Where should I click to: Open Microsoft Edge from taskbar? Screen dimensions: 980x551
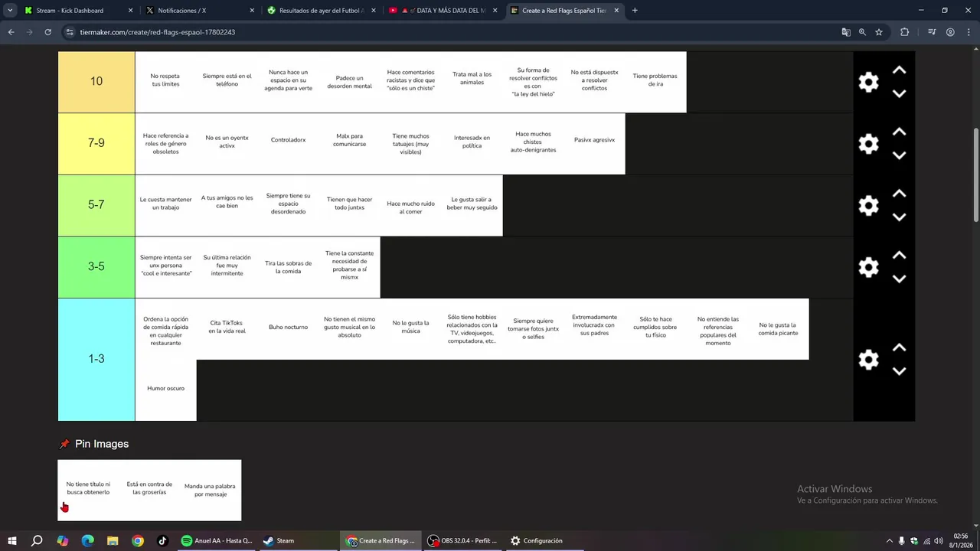(x=87, y=540)
